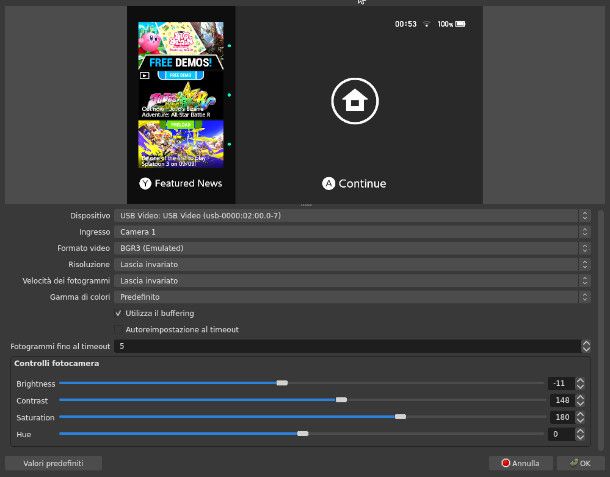
Task: Click the Brightness value field -11
Action: click(561, 384)
